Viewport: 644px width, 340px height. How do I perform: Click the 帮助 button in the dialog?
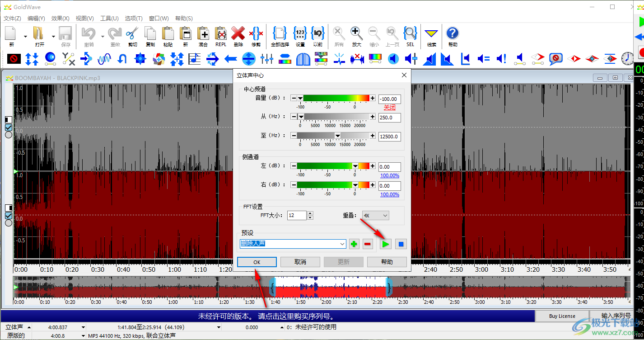387,262
